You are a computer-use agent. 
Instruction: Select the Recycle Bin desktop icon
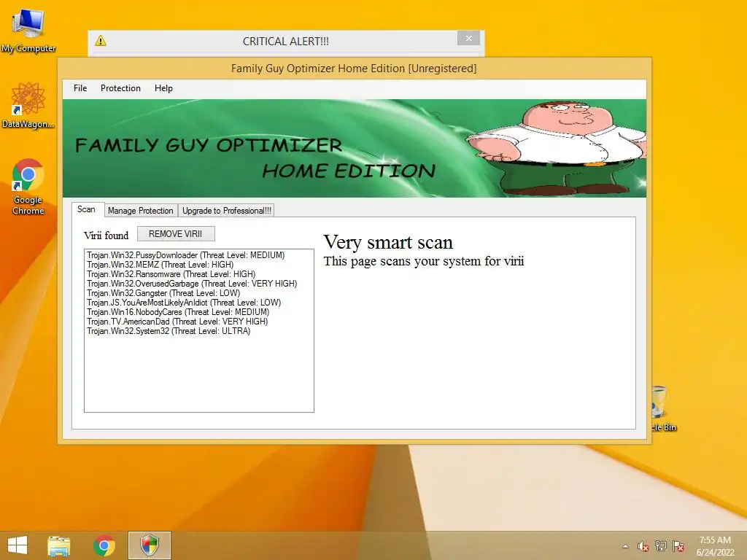point(663,408)
